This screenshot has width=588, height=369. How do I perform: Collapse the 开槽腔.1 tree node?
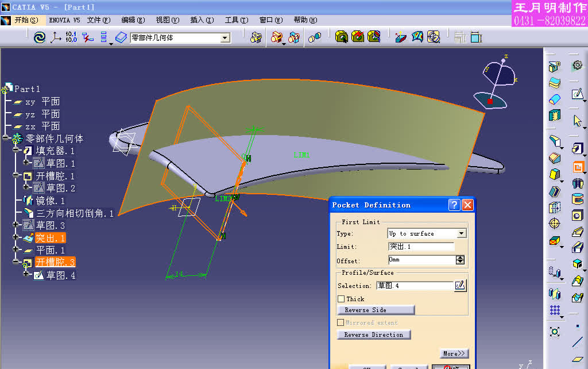coord(16,175)
